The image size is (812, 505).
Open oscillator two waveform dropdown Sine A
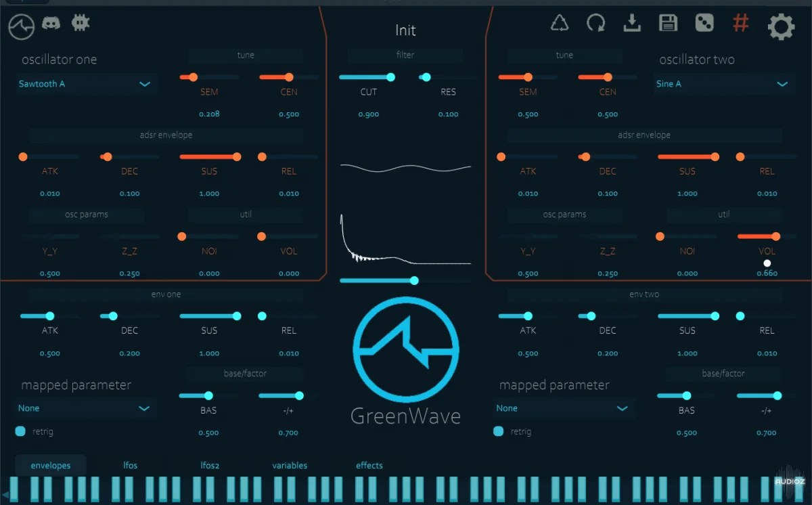pos(723,84)
